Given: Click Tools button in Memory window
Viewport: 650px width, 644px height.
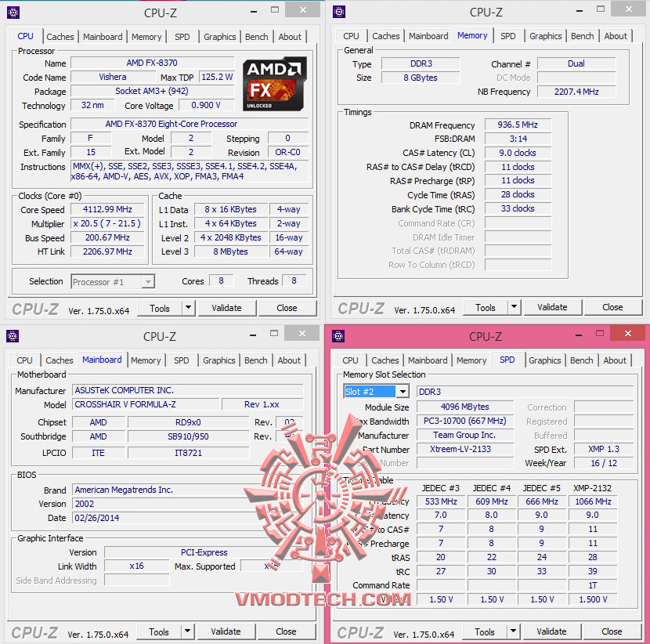Looking at the screenshot, I should (x=486, y=307).
